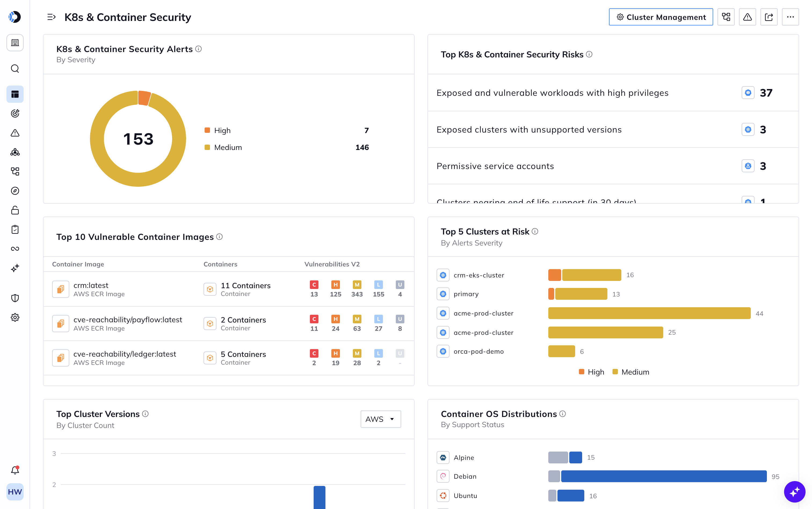Click 11 Containers for crm:latest
The width and height of the screenshot is (812, 509).
pyautogui.click(x=245, y=285)
